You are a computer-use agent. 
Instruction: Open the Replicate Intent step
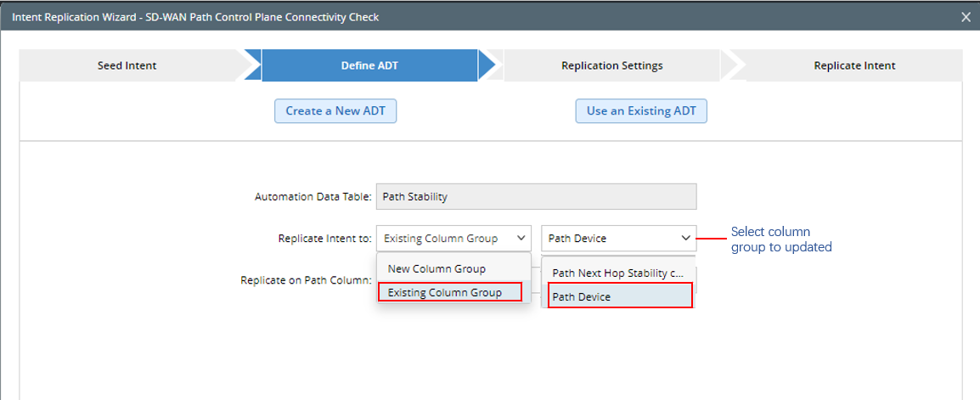click(853, 65)
